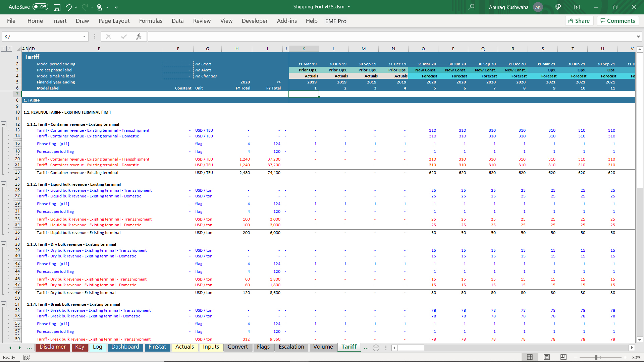Expand the formula bar chevron

click(x=638, y=37)
